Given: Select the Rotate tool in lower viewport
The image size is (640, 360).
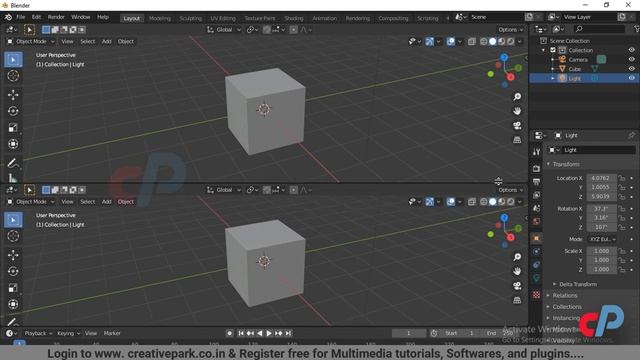Looking at the screenshot, I should (13, 271).
